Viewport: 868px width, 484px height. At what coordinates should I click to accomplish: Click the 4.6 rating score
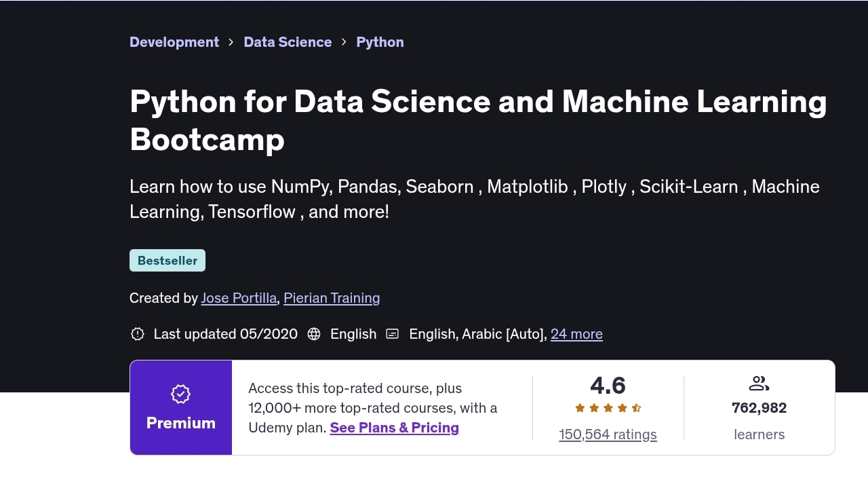[x=608, y=386]
